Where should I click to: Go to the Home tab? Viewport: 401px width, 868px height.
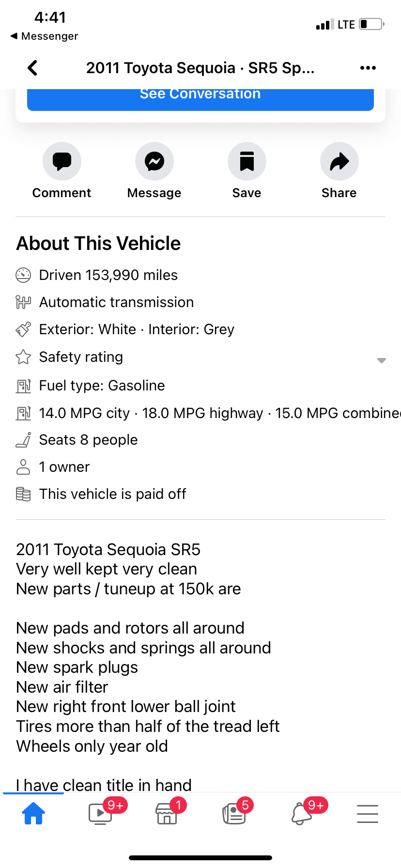(33, 814)
